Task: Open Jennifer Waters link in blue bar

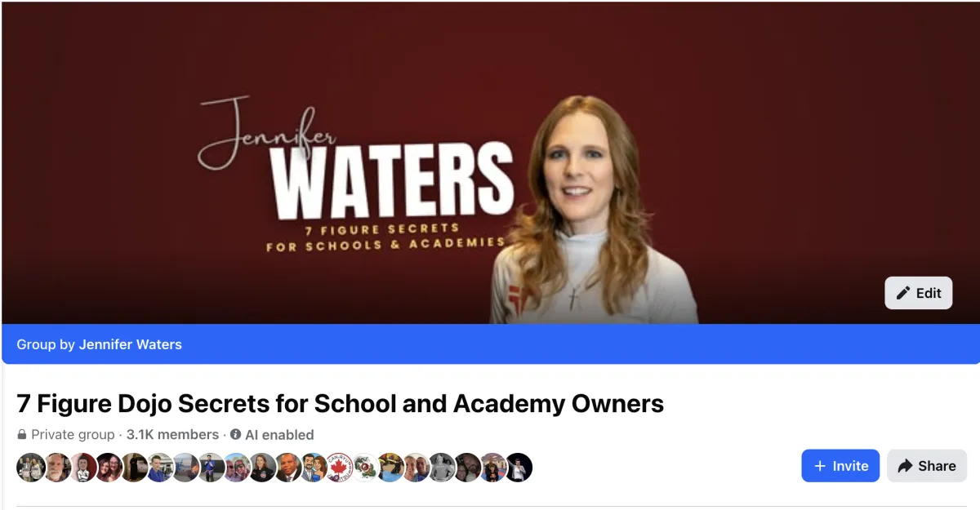Action: click(x=131, y=344)
